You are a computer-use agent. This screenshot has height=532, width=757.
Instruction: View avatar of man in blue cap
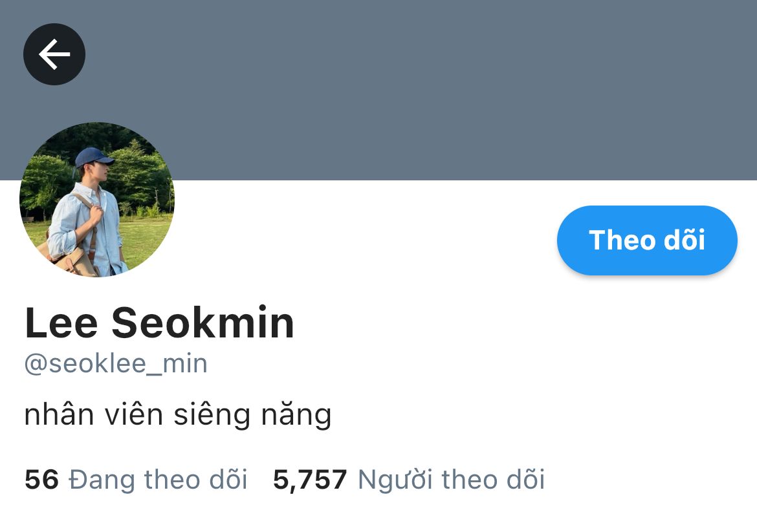coord(96,199)
